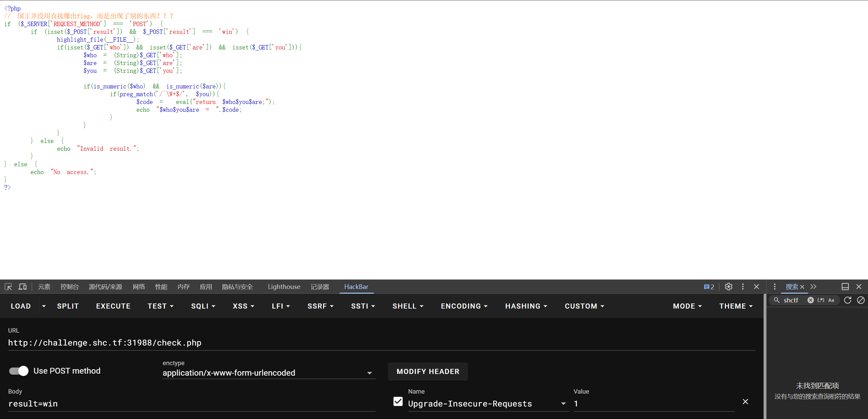
Task: Open the ENCODING dropdown menu
Action: coord(464,306)
